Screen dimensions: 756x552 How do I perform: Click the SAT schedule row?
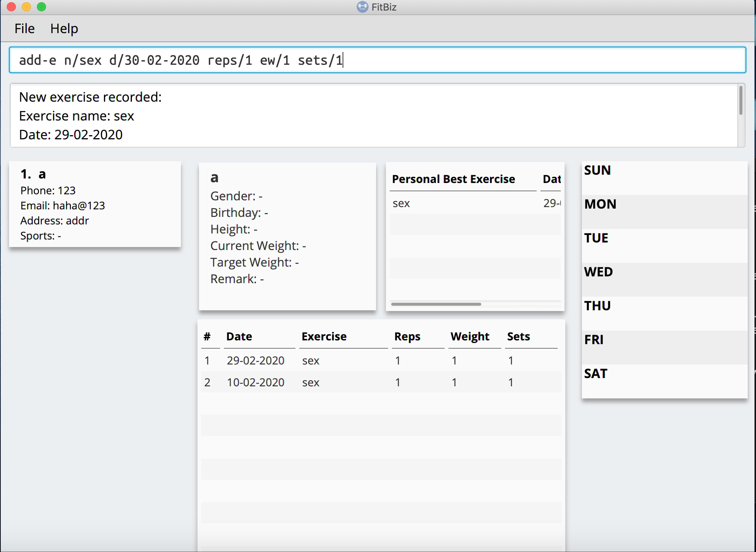pos(664,381)
